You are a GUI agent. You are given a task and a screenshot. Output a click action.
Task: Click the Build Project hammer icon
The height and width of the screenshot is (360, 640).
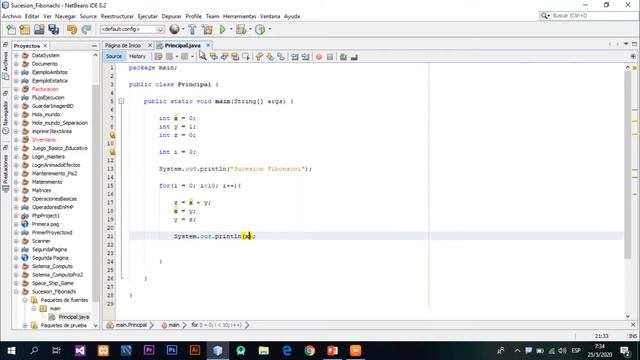pyautogui.click(x=192, y=29)
